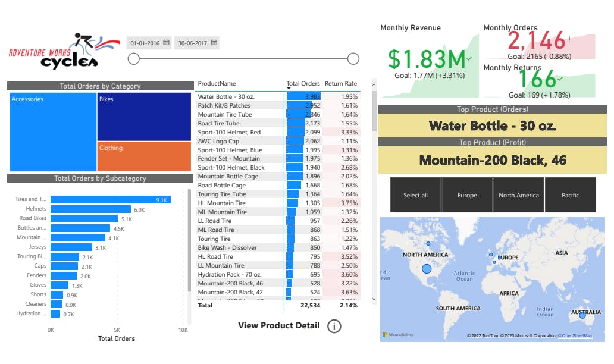Image resolution: width=614 pixels, height=364 pixels.
Task: Click the View Product Detail button
Action: [278, 325]
